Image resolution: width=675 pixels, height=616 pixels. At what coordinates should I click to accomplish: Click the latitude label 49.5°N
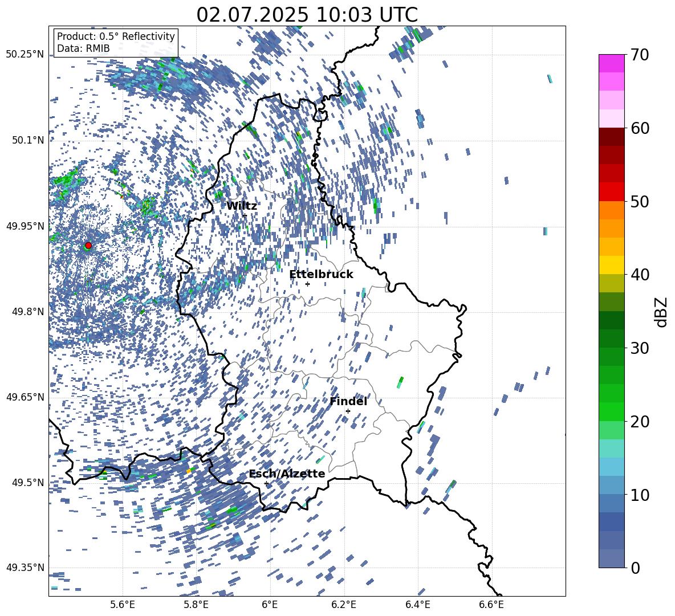27,482
